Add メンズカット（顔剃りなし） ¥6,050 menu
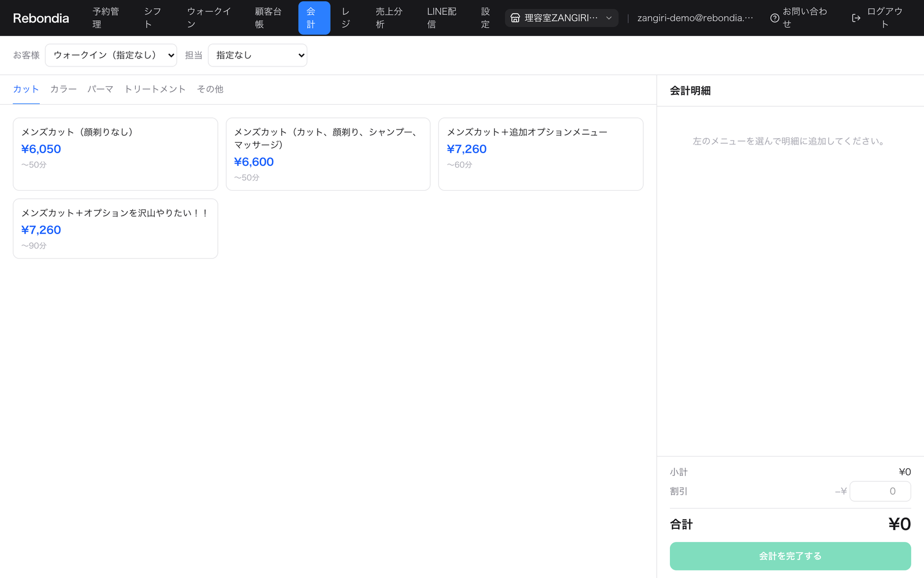The image size is (924, 578). (115, 154)
